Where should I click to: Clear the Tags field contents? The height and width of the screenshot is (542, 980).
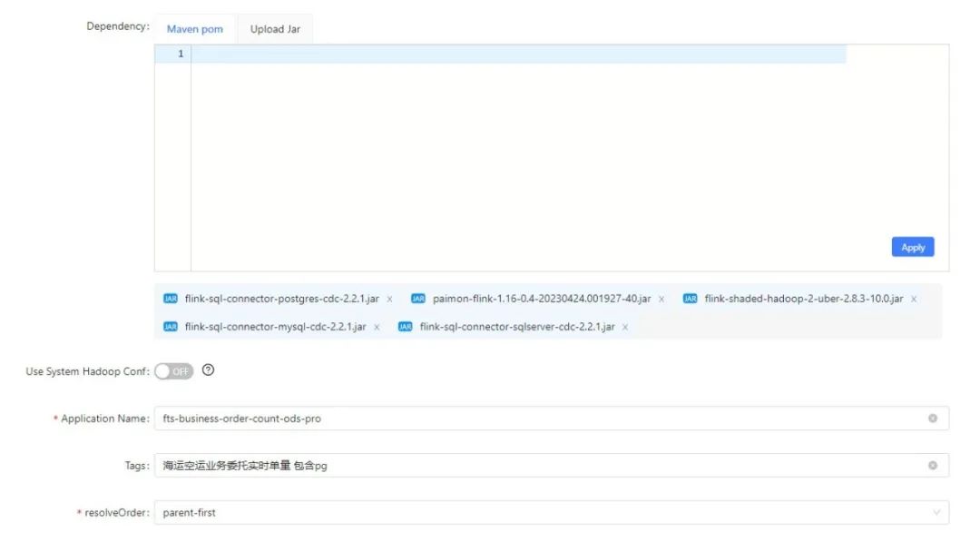click(932, 466)
